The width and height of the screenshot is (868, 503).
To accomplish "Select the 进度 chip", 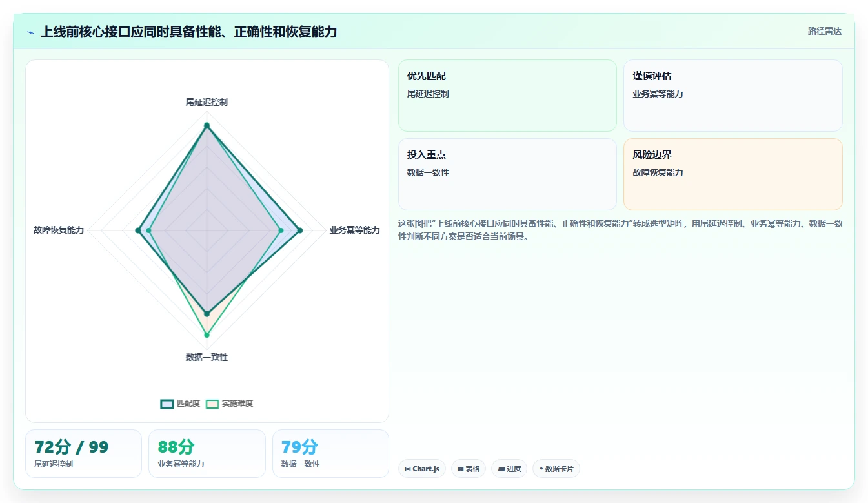I will coord(509,469).
